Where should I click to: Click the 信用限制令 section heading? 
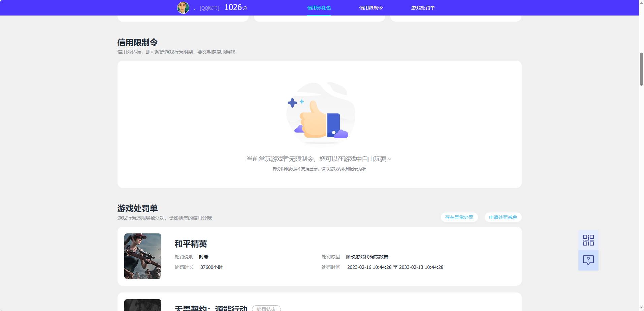(137, 43)
